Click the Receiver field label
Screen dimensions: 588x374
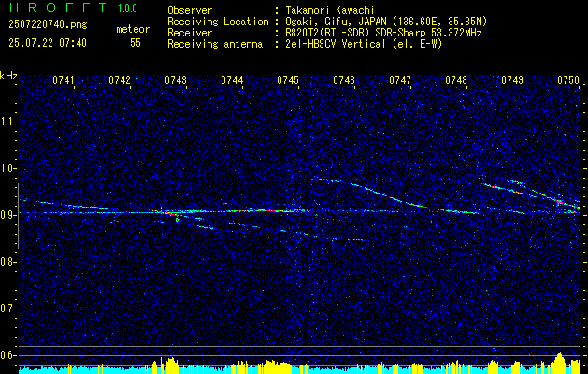point(190,33)
